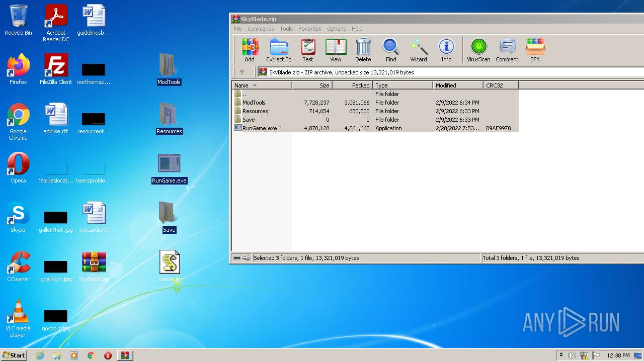Image resolution: width=644 pixels, height=362 pixels.
Task: Click the Add toolbar icon in WinRAR
Action: (x=250, y=50)
